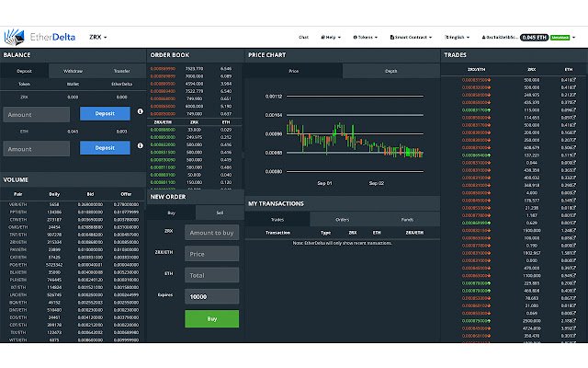Open the English language dropdown
The image size is (588, 368).
click(457, 37)
